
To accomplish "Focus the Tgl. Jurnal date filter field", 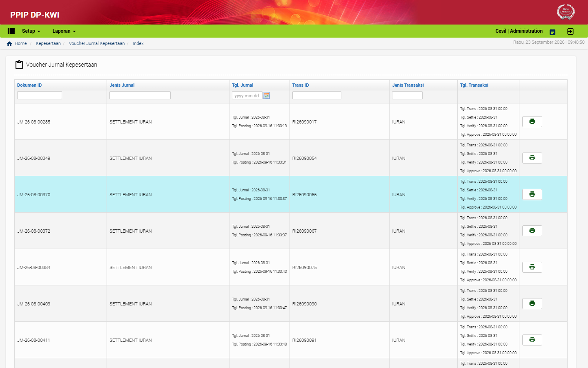I will pyautogui.click(x=247, y=95).
